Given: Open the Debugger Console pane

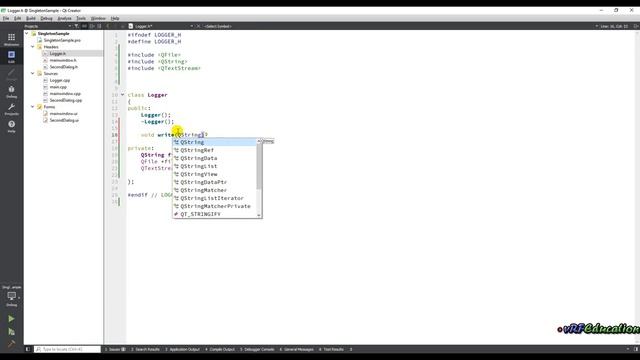Looking at the screenshot, I should (257, 349).
